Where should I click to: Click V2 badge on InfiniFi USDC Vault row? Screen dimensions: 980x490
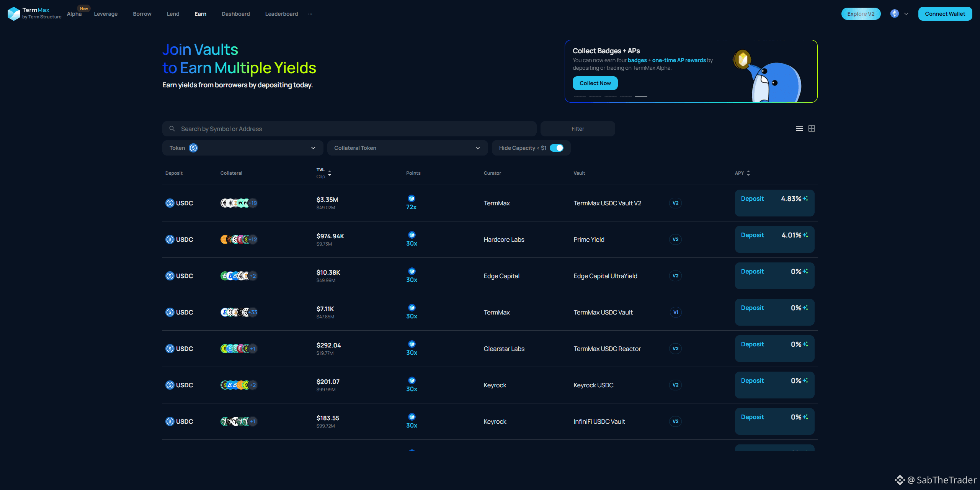click(x=675, y=421)
